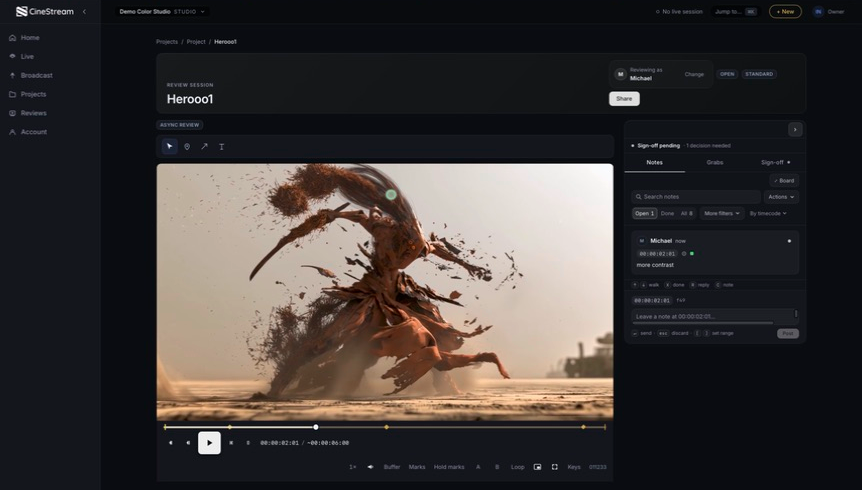Click the first timeline note marker
The width and height of the screenshot is (862, 490).
pyautogui.click(x=230, y=427)
